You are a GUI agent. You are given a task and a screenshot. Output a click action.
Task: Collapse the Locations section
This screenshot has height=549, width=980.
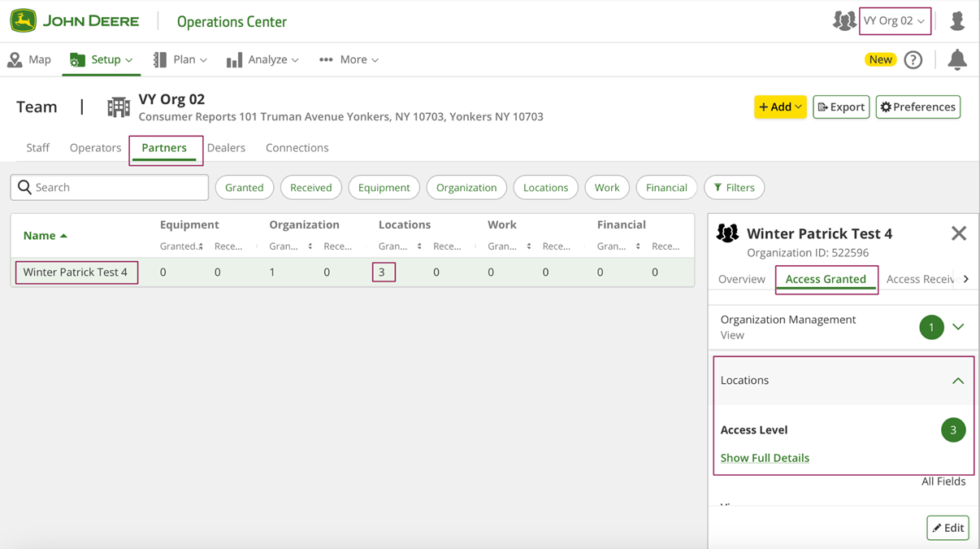pyautogui.click(x=958, y=381)
